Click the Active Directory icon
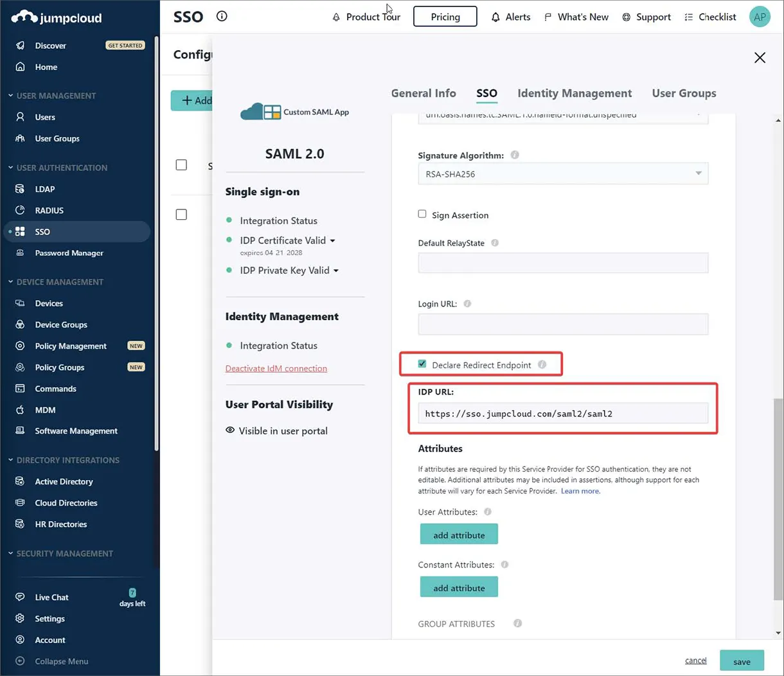784x676 pixels. [21, 481]
